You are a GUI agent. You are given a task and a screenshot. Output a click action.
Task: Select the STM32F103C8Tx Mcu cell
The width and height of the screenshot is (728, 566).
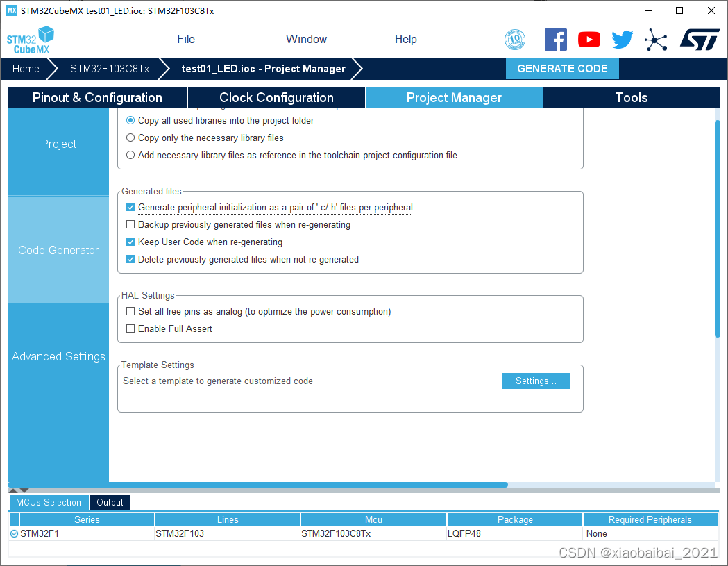coord(373,533)
